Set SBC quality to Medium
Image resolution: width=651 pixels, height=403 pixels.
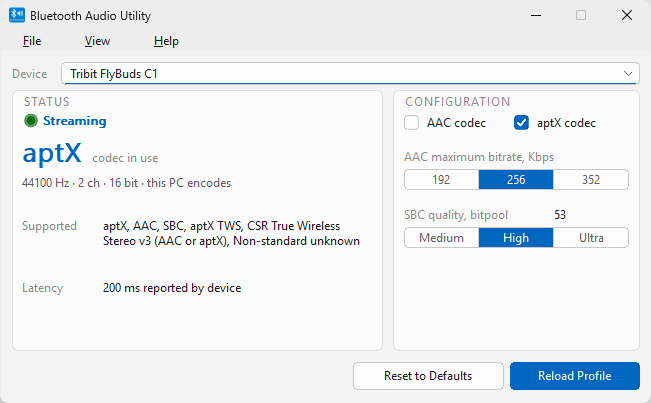click(x=441, y=238)
